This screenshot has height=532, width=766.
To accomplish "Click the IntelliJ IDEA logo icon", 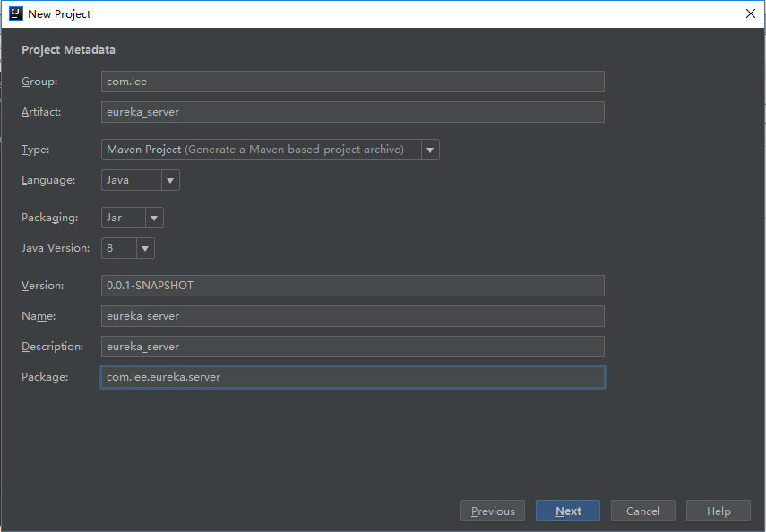I will click(x=16, y=13).
